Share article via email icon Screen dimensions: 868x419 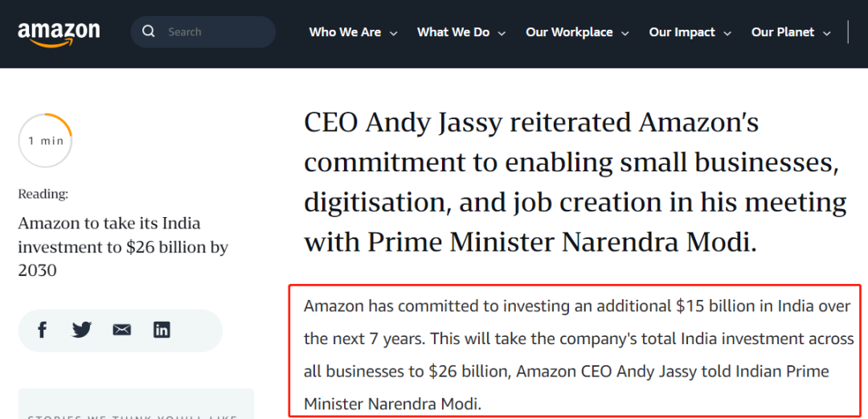[x=121, y=330]
